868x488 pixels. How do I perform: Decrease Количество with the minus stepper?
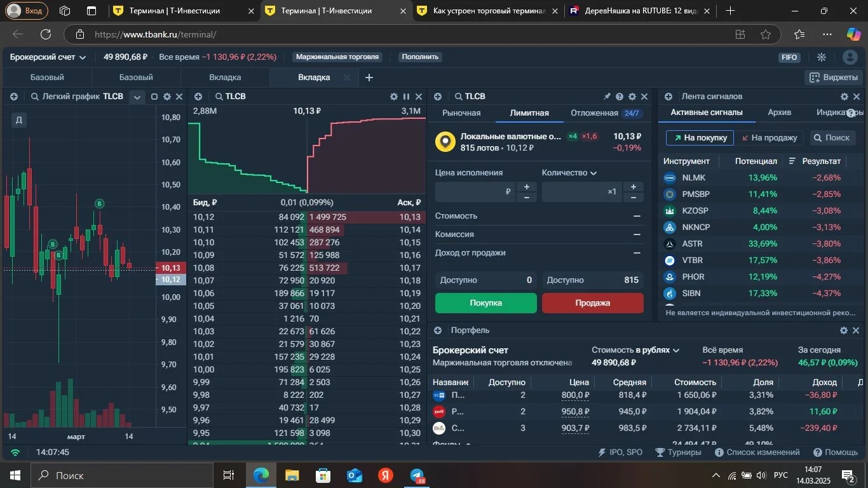click(633, 198)
